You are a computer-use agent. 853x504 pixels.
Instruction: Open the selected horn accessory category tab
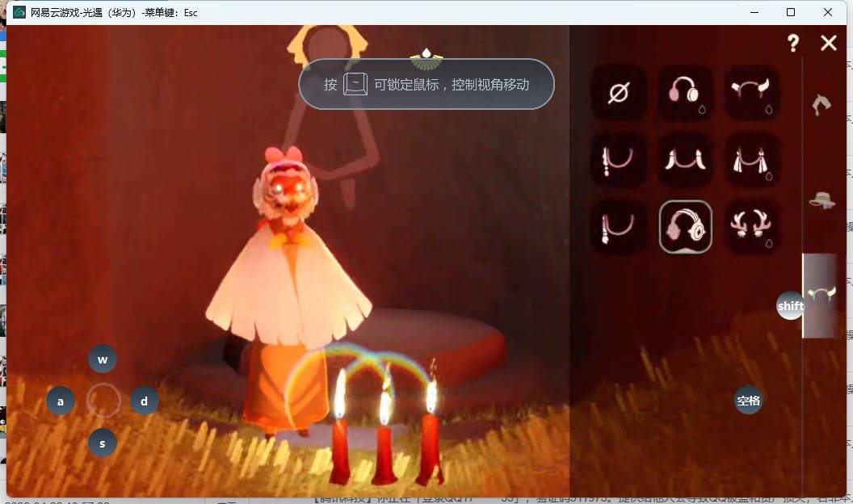(821, 296)
